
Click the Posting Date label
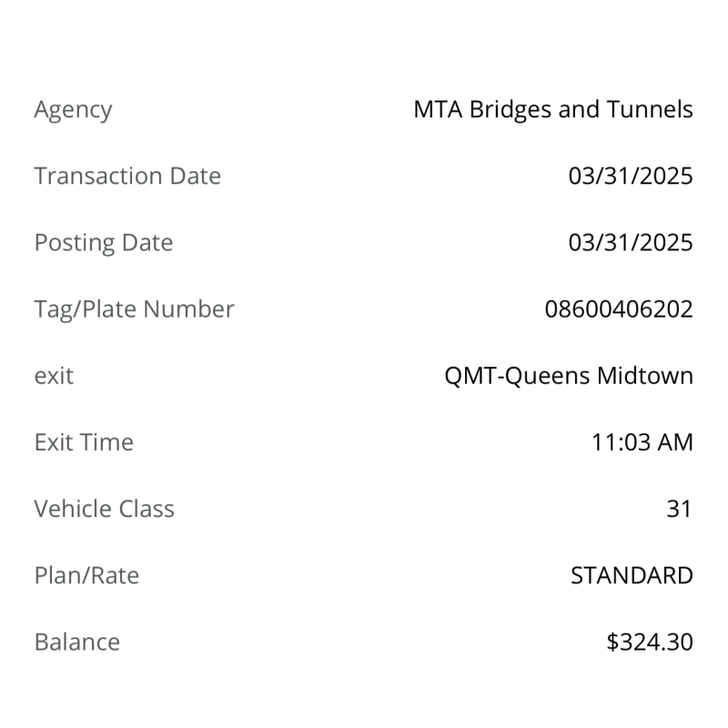coord(104,243)
